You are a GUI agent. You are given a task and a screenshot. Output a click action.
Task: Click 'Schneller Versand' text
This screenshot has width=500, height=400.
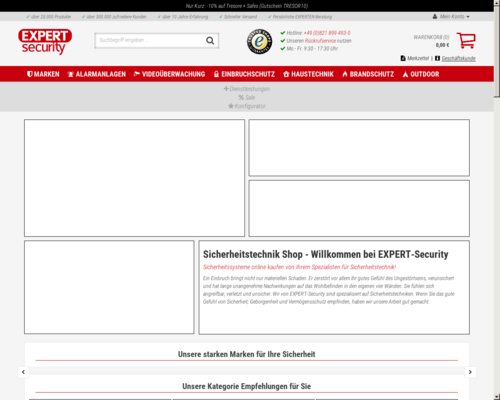point(240,17)
